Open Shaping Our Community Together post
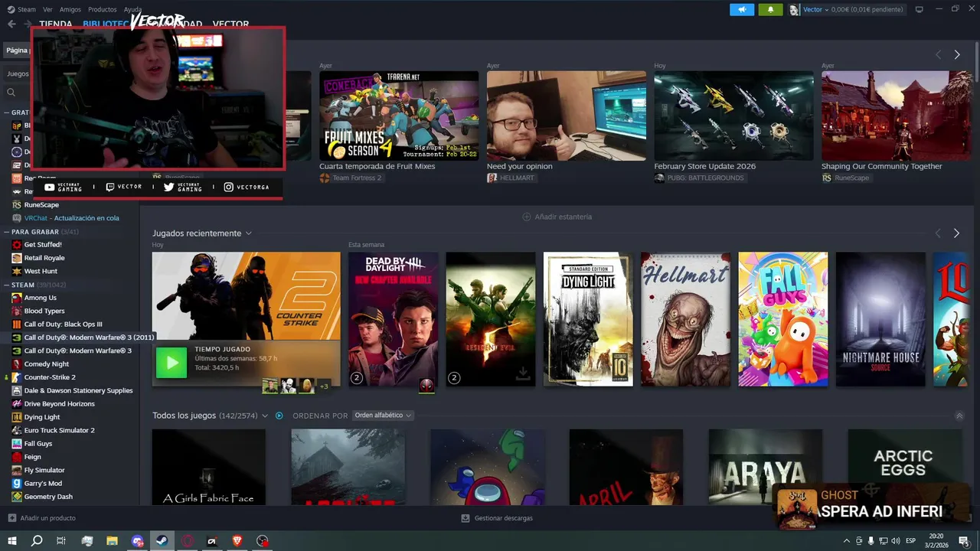This screenshot has height=551, width=980. tap(897, 116)
